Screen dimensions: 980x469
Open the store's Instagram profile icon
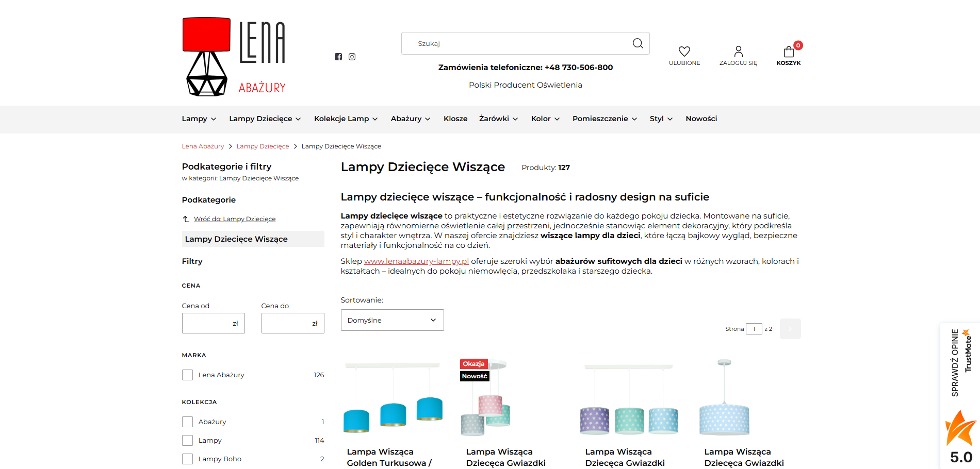pyautogui.click(x=352, y=57)
